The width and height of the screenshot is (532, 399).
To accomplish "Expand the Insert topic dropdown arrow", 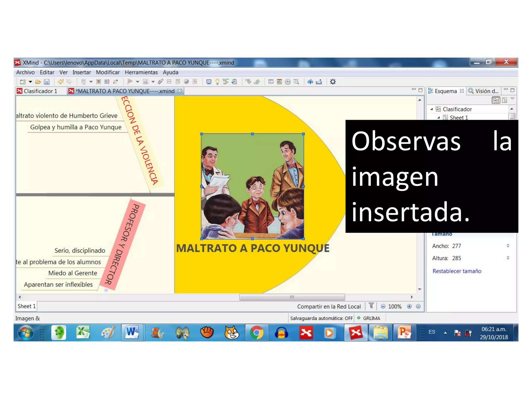I will tap(91, 82).
